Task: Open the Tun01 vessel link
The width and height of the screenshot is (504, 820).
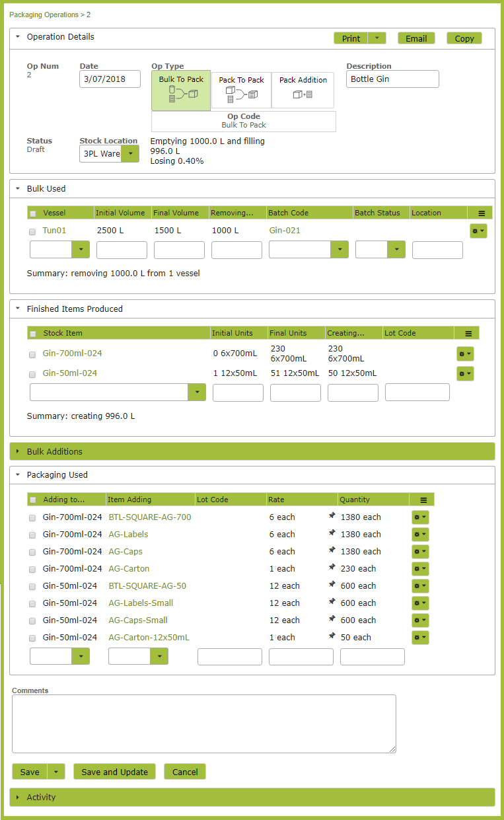Action: click(55, 231)
